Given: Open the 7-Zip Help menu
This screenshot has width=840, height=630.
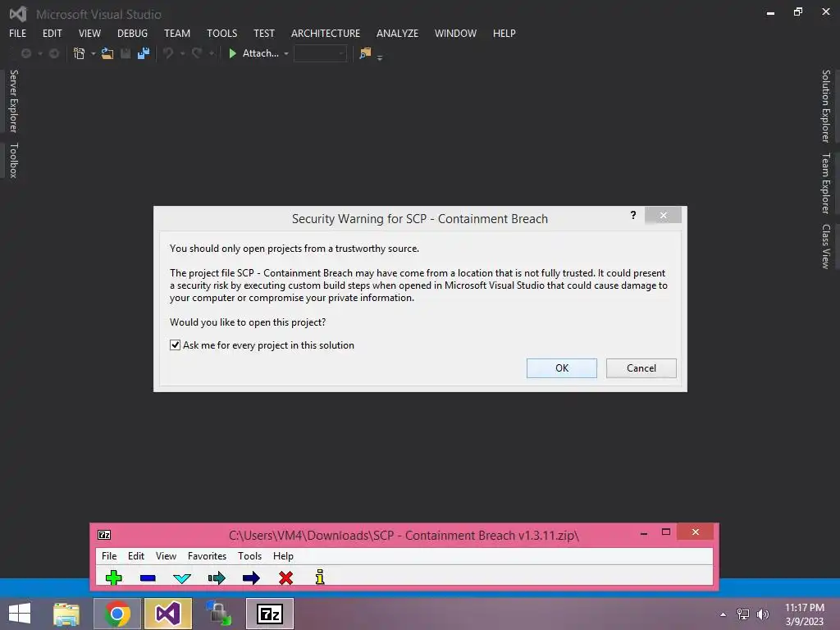Looking at the screenshot, I should (283, 556).
